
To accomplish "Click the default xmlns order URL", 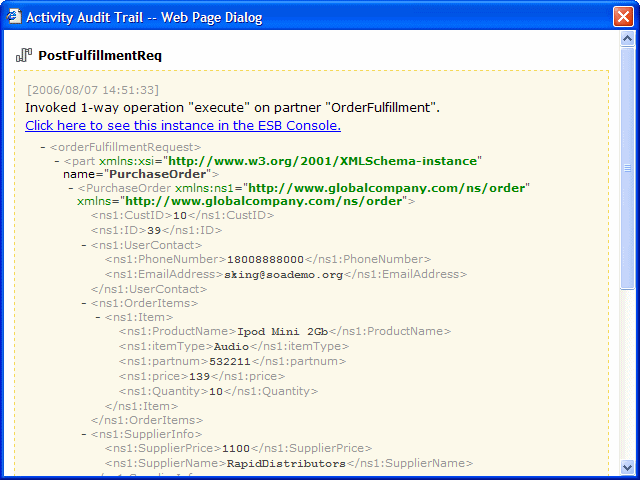I will coord(264,201).
